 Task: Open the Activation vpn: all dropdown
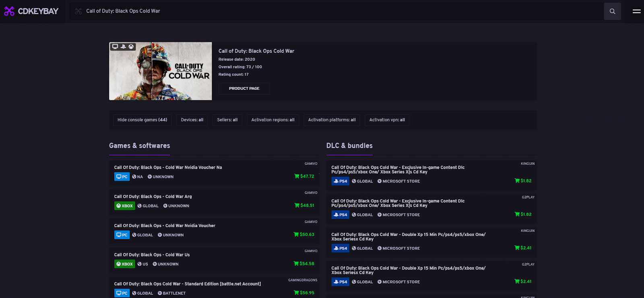pyautogui.click(x=387, y=120)
